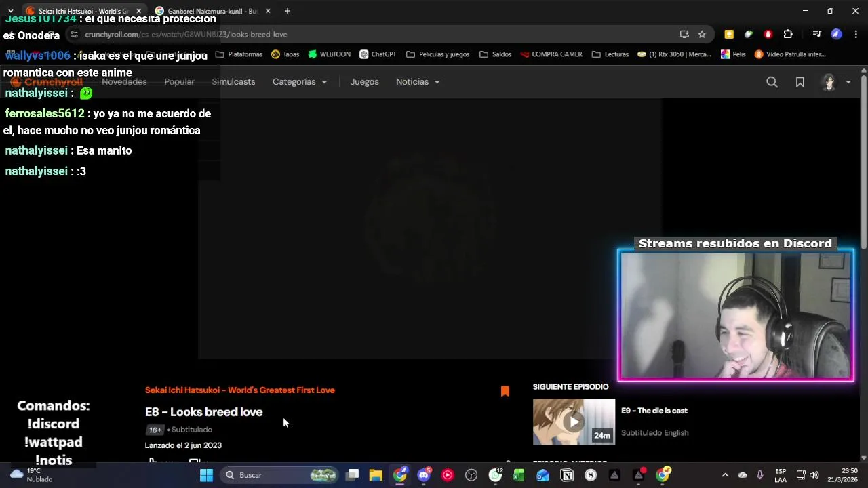Click the Windows Start button
The image size is (868, 488).
(206, 475)
